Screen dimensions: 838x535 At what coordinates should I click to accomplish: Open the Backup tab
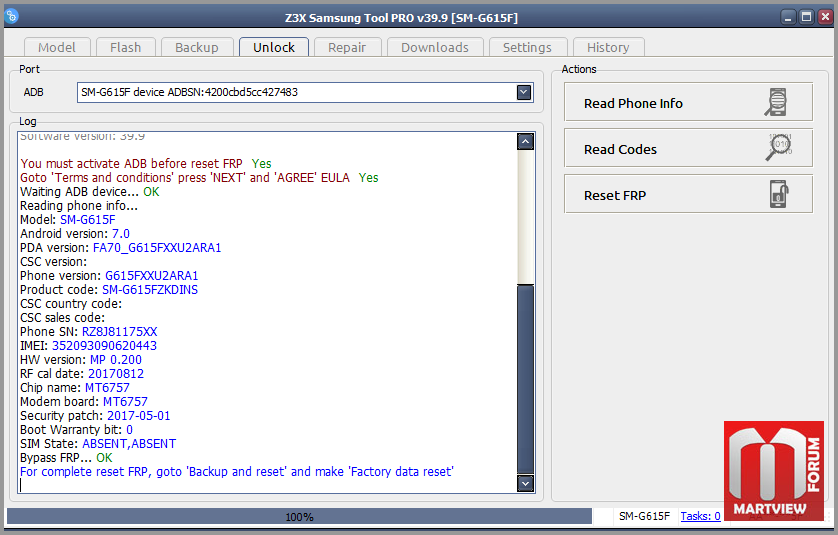(197, 48)
